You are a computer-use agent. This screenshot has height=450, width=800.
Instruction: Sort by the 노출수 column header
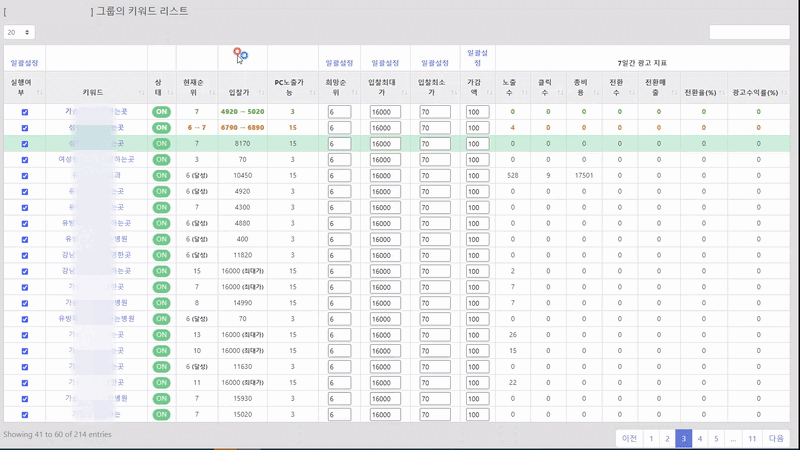pos(510,88)
